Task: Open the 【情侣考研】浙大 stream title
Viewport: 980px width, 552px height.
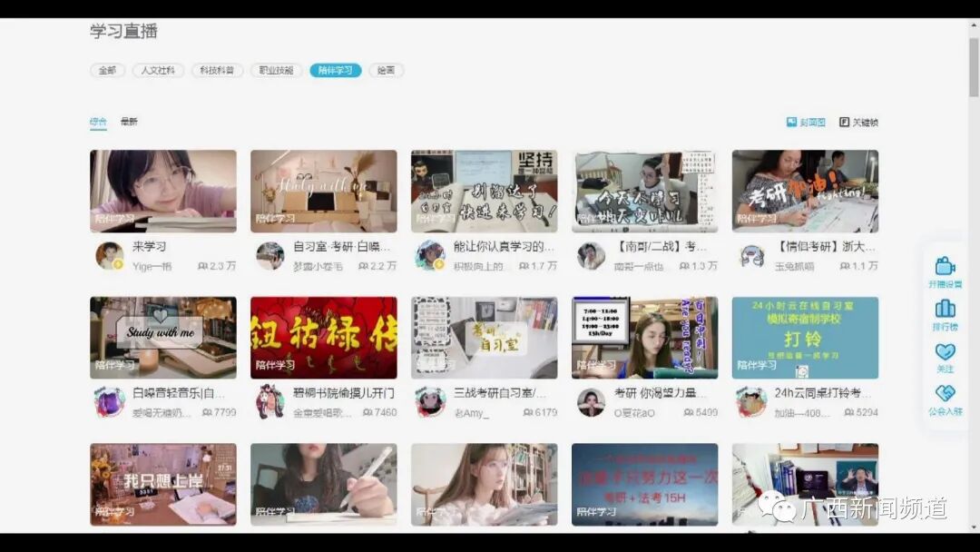Action: coord(826,246)
